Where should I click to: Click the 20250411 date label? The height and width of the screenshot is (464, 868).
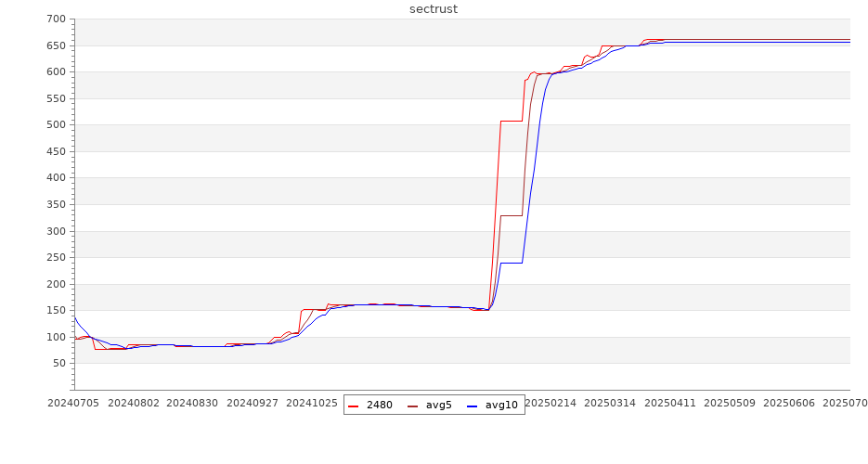click(670, 403)
